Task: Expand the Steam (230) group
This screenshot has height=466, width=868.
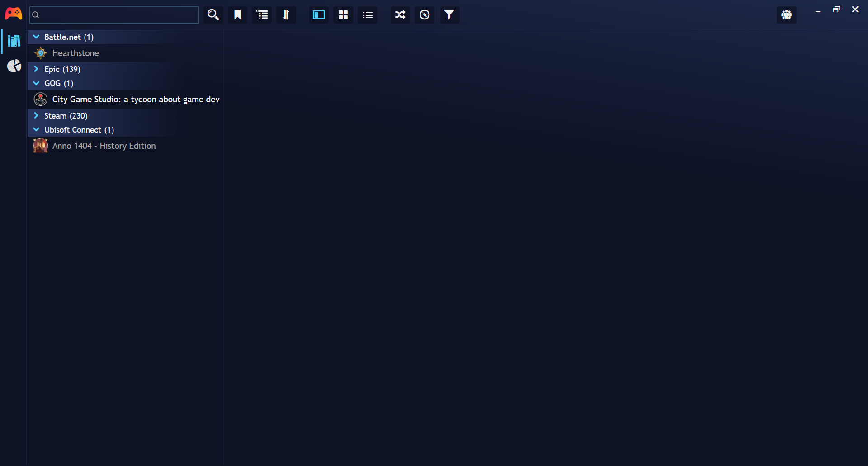Action: pyautogui.click(x=36, y=116)
